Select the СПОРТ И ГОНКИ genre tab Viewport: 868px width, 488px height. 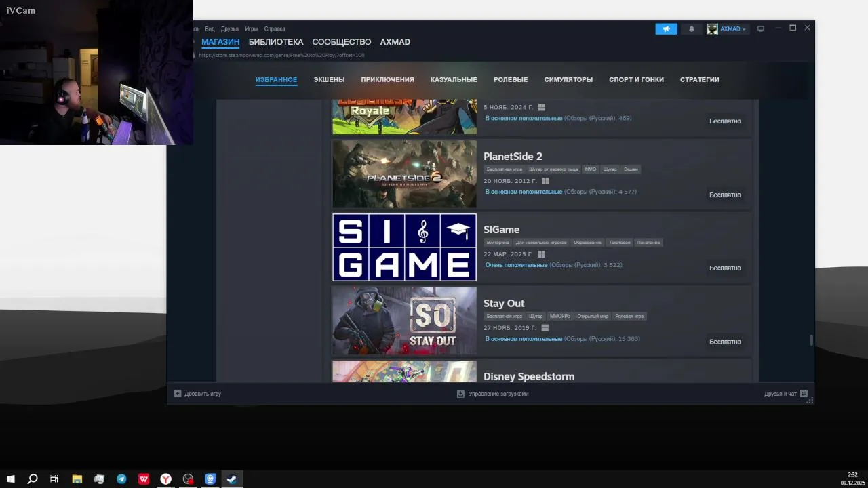[636, 79]
